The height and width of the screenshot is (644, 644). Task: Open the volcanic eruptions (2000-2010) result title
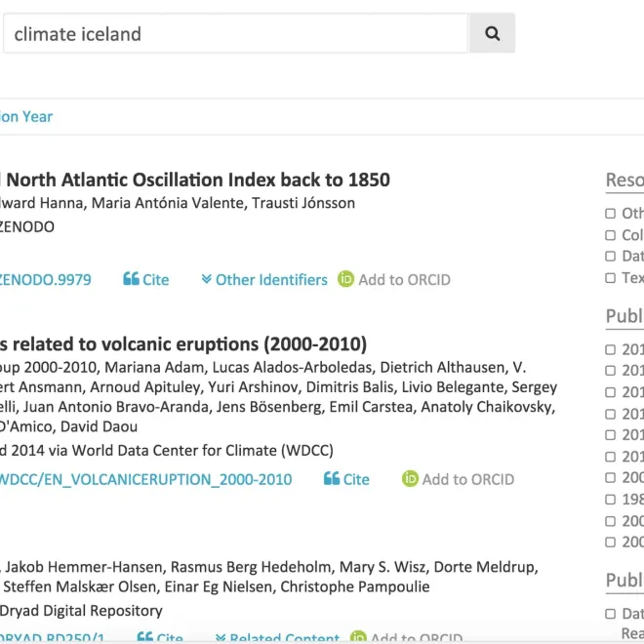point(183,344)
